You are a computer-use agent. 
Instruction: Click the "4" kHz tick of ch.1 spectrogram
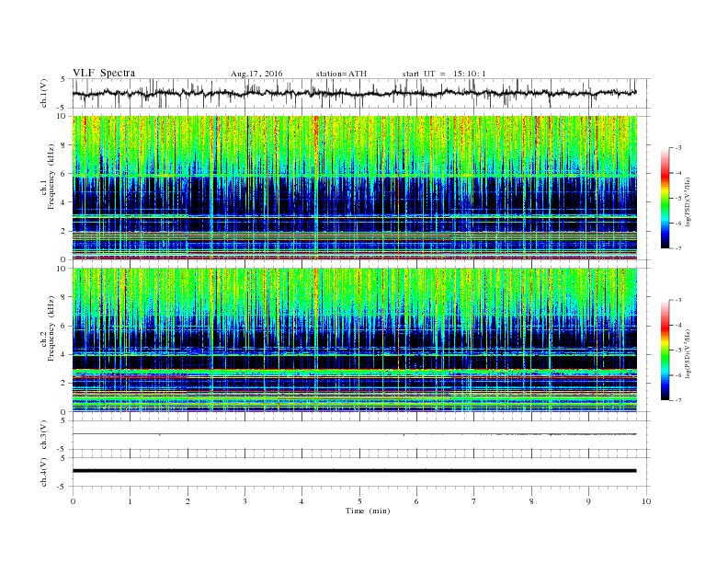pos(64,202)
